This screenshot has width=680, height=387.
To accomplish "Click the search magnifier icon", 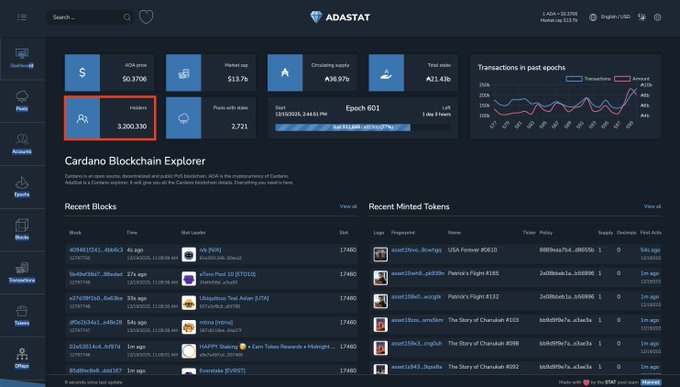I will (127, 17).
